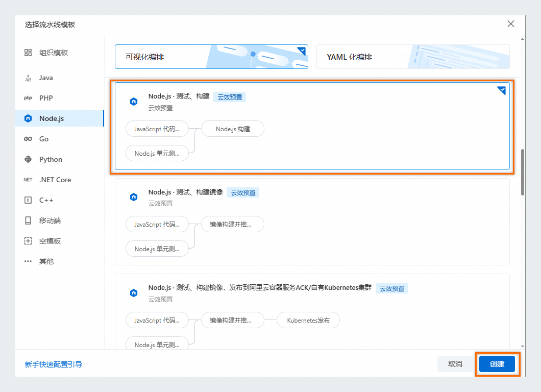Click the 空模板 dashed-box icon

pos(28,241)
